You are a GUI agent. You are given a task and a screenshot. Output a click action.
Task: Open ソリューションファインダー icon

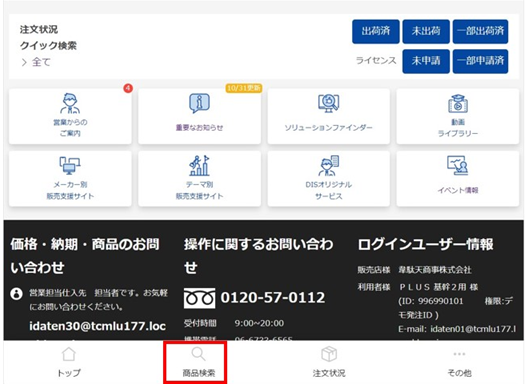[x=328, y=103]
